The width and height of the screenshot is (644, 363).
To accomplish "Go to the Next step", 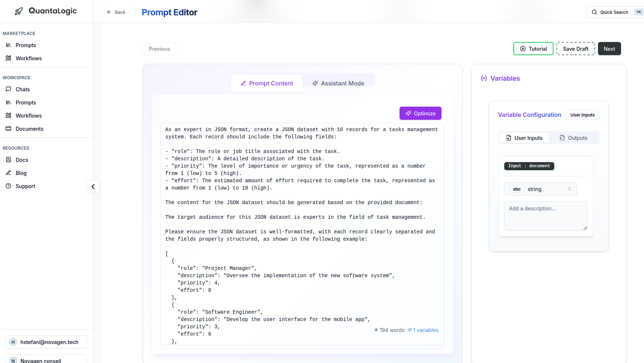I will click(x=609, y=49).
